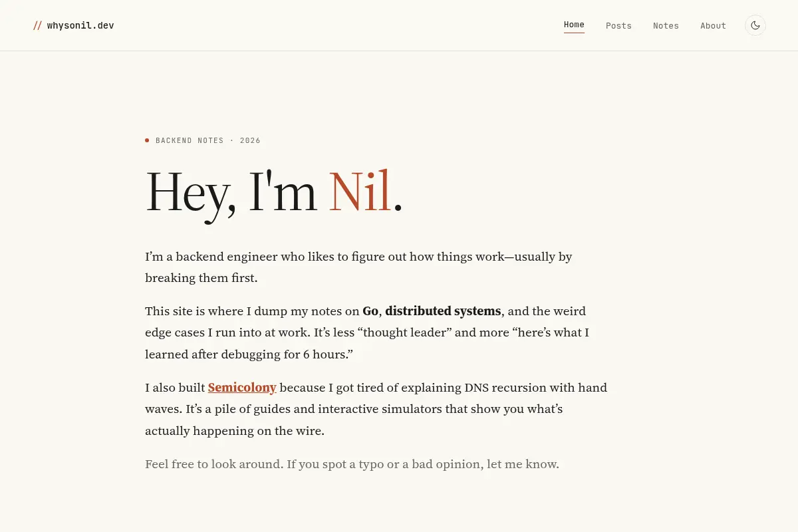Click the bold "distributed systems" text
The height and width of the screenshot is (532, 798).
(x=443, y=311)
